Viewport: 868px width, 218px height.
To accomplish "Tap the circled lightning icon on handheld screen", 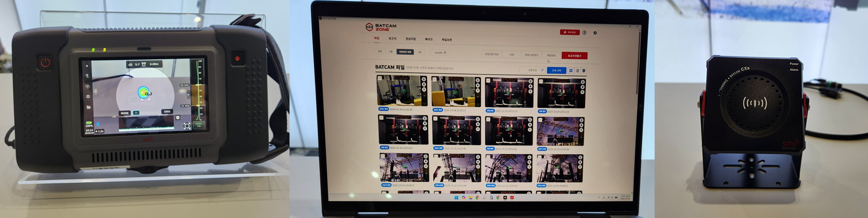I will [88, 86].
